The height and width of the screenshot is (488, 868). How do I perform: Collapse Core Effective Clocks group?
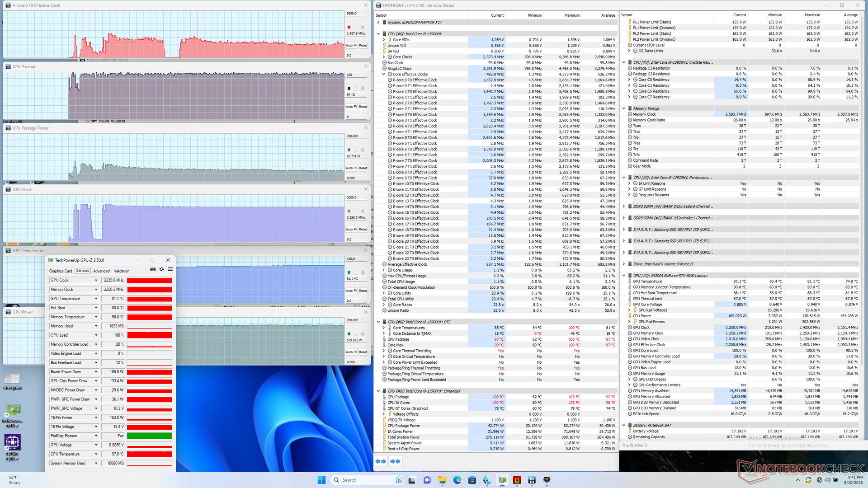tap(384, 74)
